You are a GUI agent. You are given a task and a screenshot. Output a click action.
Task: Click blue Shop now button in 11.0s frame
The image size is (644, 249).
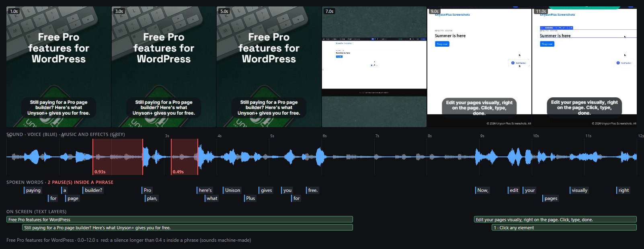click(547, 44)
